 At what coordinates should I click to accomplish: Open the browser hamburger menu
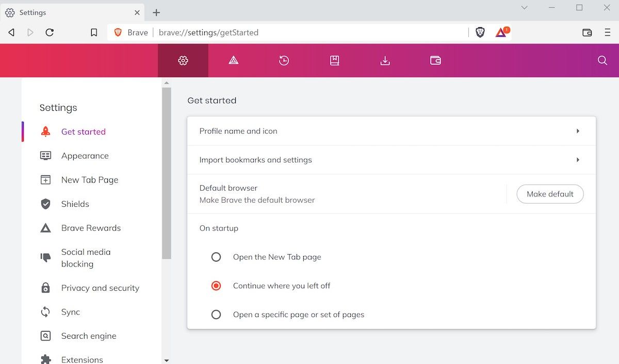(x=607, y=32)
